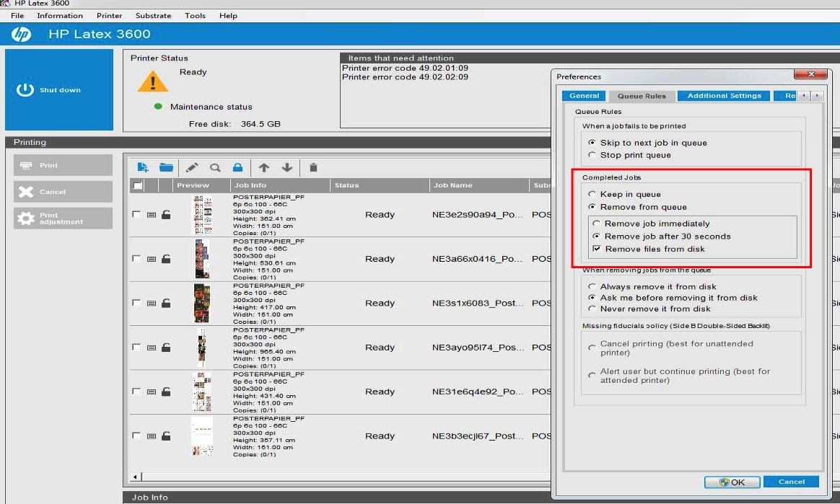Viewport: 840px width, 504px height.
Task: Open the Substrate menu
Action: pyautogui.click(x=153, y=16)
